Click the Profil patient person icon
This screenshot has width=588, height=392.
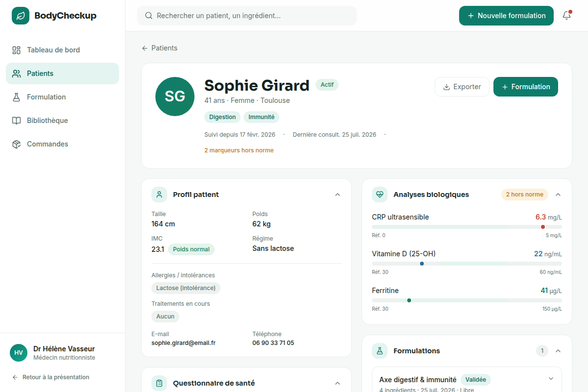click(159, 195)
